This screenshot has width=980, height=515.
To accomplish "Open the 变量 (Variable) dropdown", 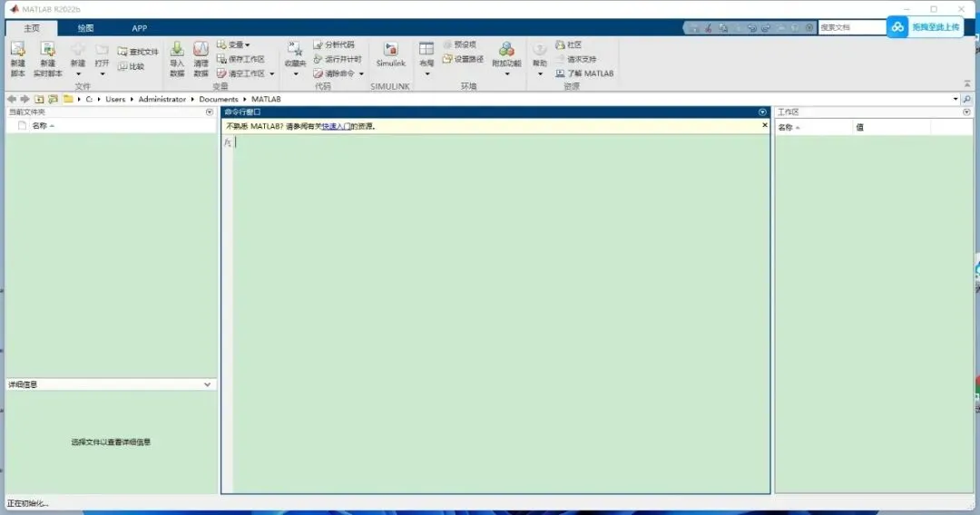I will pos(233,44).
